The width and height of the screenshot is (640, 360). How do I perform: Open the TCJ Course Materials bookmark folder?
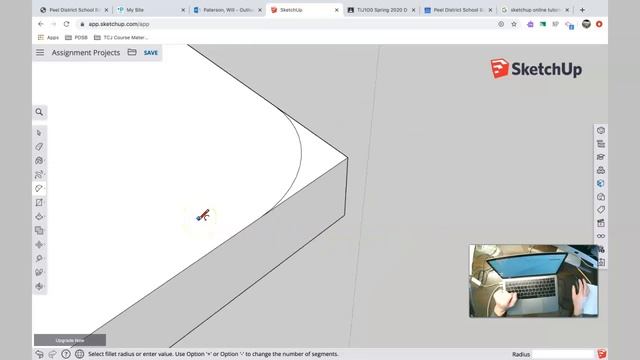point(121,37)
